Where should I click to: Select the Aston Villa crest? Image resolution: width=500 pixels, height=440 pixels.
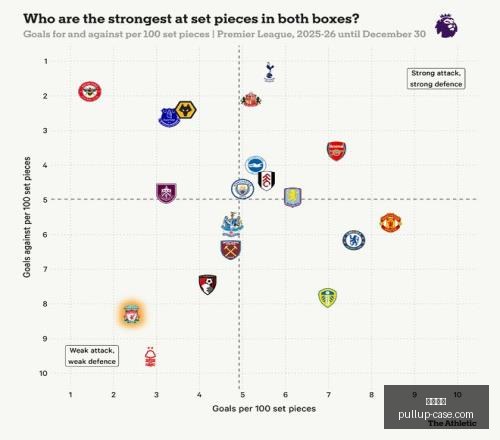coord(293,197)
